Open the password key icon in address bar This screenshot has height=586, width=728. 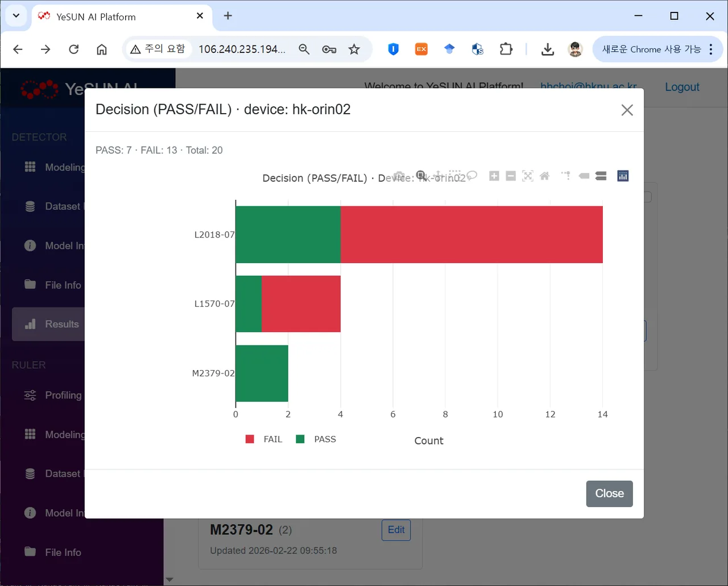click(329, 49)
